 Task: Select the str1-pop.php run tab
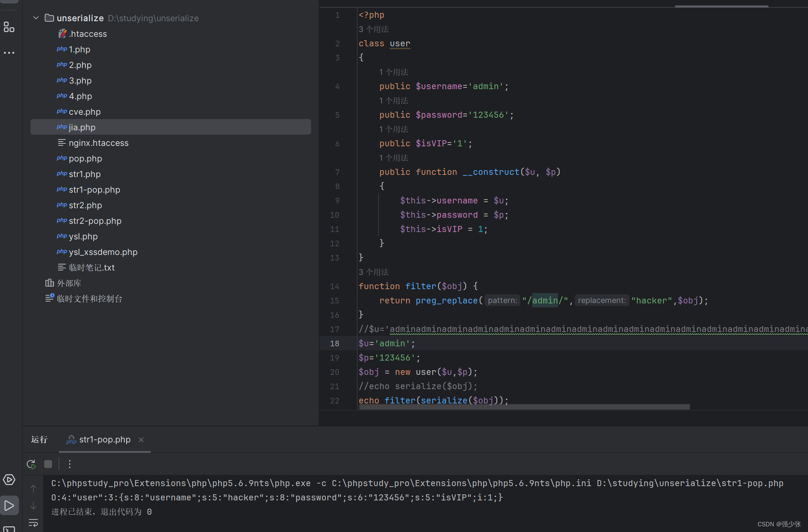[x=105, y=440]
